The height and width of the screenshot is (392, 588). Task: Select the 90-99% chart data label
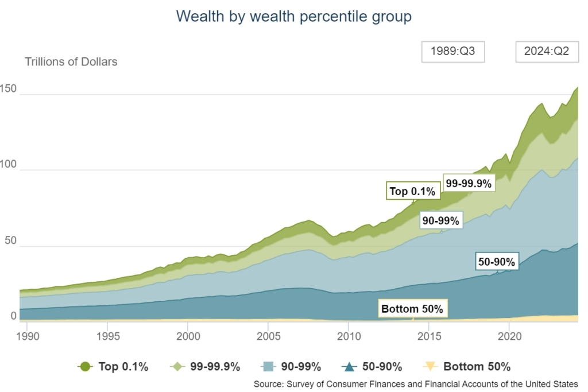(441, 220)
